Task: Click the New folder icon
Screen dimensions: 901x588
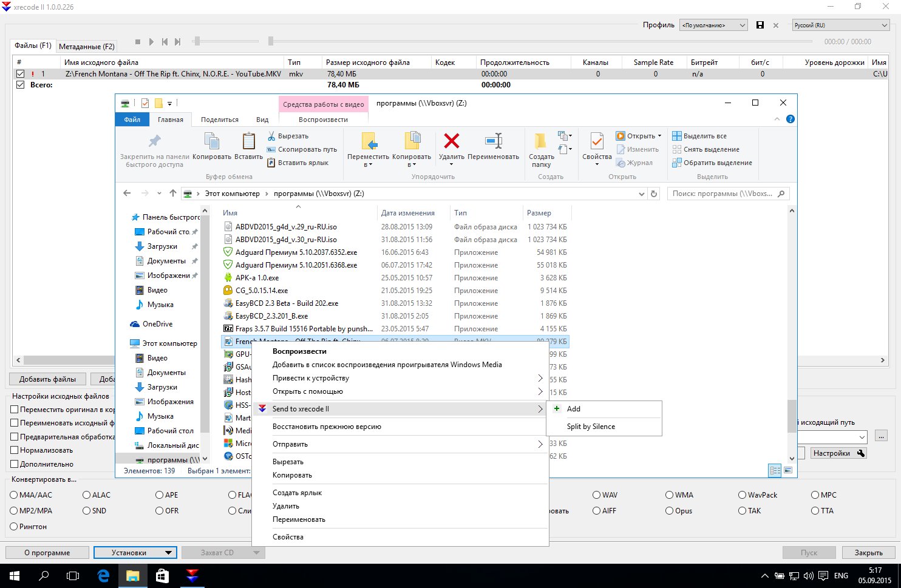Action: tap(540, 141)
